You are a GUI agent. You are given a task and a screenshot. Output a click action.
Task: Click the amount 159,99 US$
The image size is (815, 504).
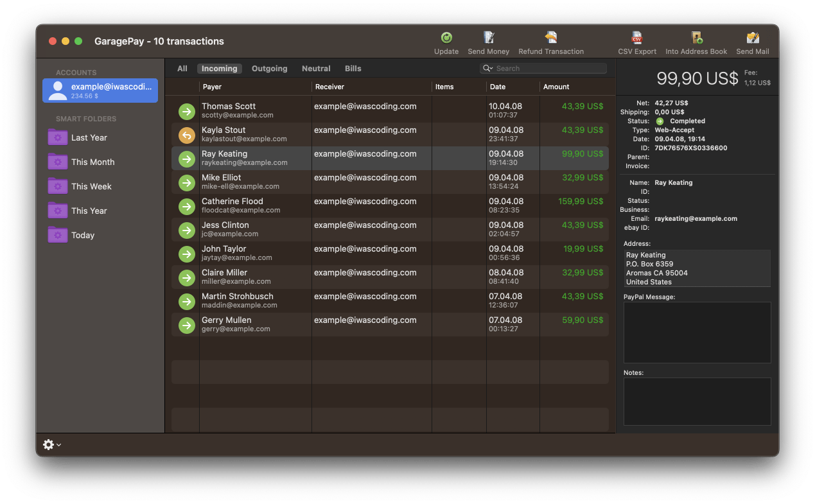click(x=581, y=201)
